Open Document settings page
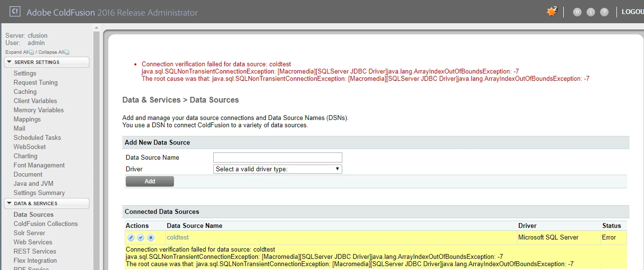The width and height of the screenshot is (644, 270). (28, 175)
